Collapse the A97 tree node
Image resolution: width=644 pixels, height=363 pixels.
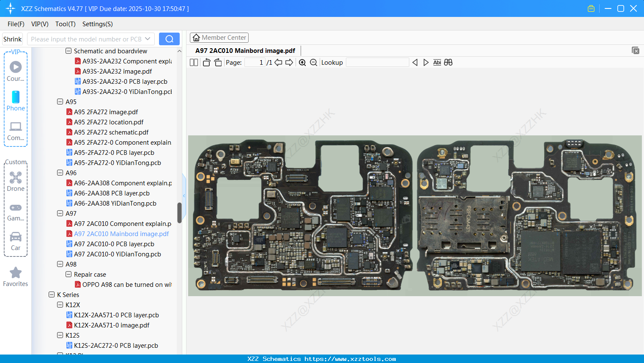60,213
